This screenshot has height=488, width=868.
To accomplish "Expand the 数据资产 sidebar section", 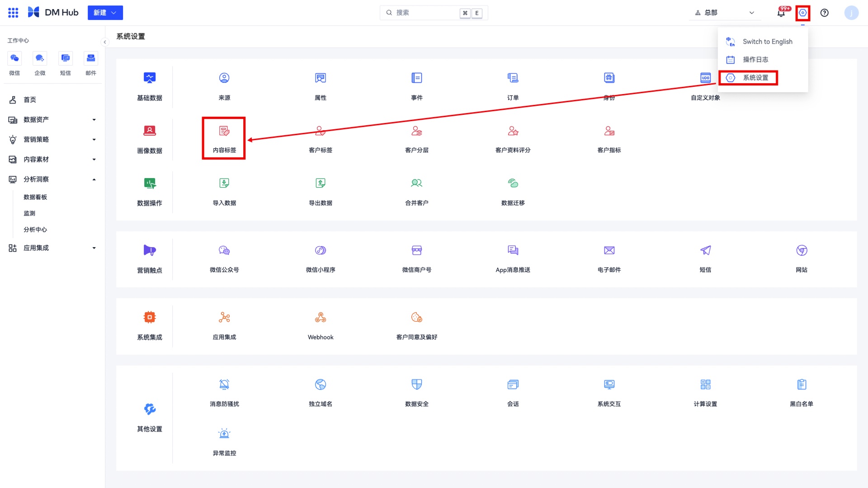I will tap(52, 120).
